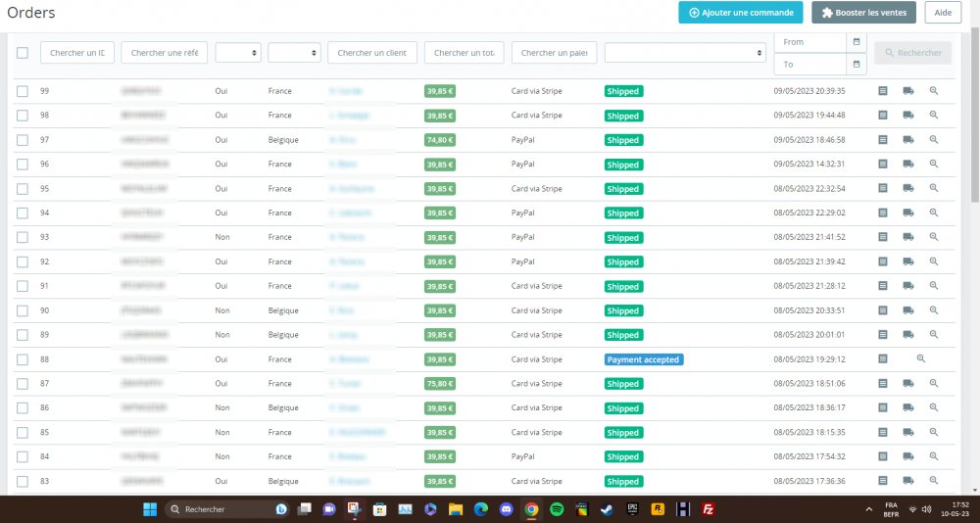Open the To date calendar icon
This screenshot has height=523, width=980.
tap(857, 64)
